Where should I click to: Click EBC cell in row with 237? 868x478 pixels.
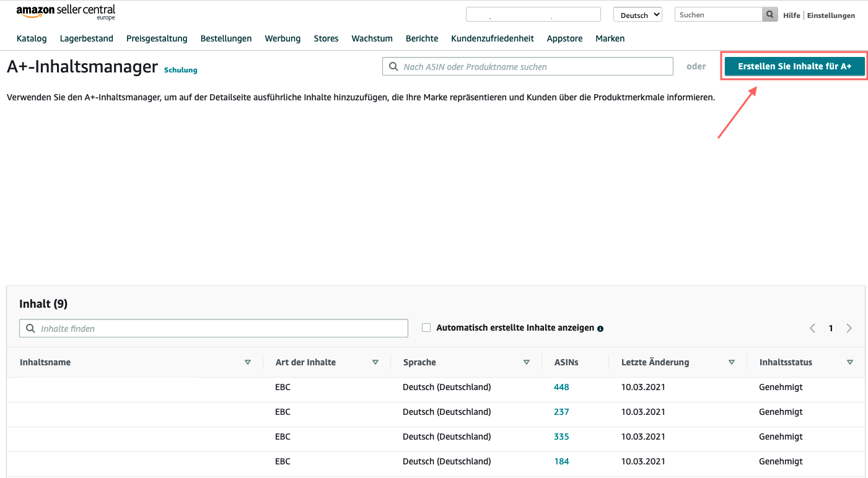[283, 412]
